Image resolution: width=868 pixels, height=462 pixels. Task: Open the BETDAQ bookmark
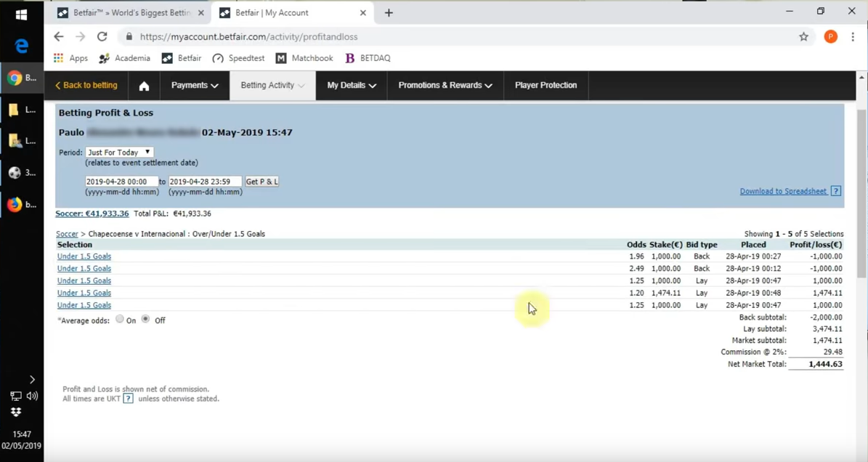[x=368, y=58]
